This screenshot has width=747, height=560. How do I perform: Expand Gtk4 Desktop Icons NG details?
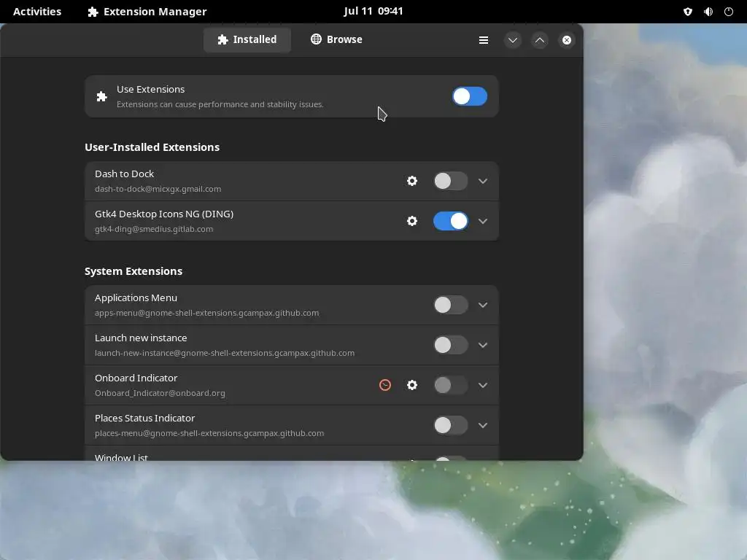point(483,221)
